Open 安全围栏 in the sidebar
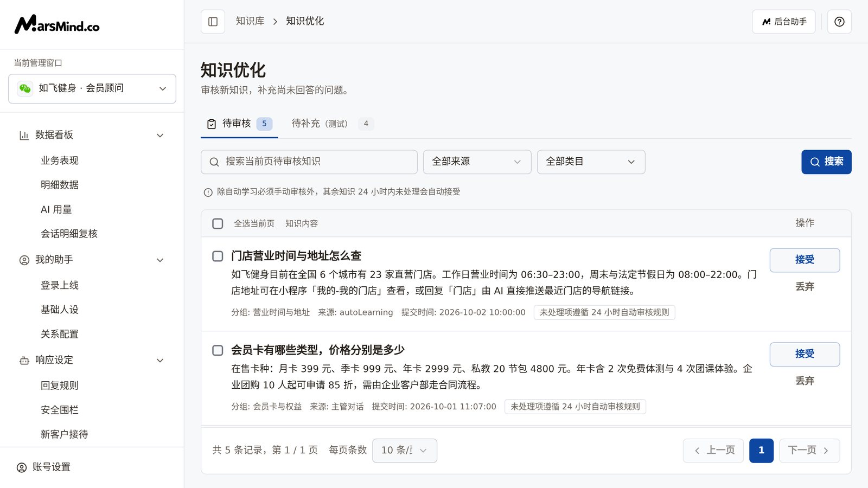The width and height of the screenshot is (868, 488). click(x=60, y=410)
